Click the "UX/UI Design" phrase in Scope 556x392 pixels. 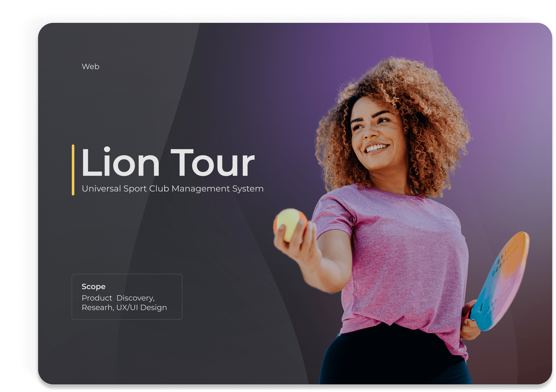click(x=141, y=308)
